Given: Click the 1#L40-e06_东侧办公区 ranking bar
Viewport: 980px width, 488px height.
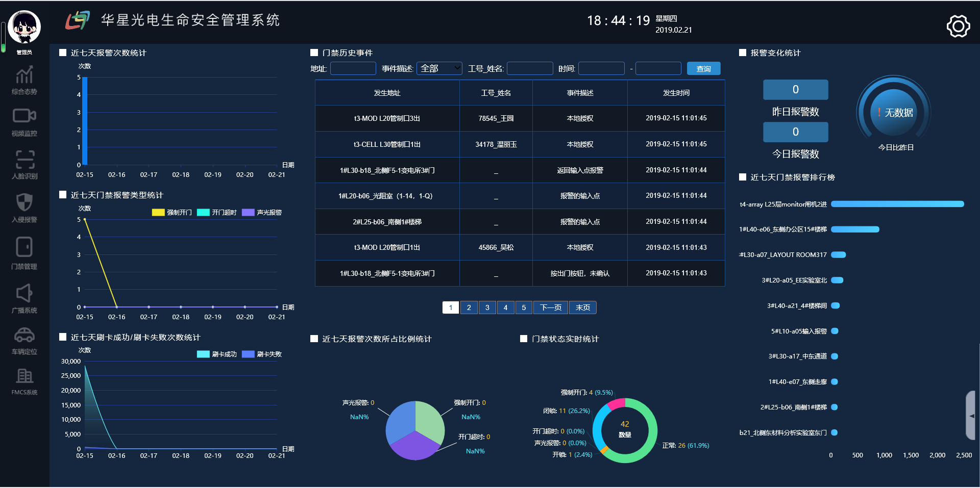Looking at the screenshot, I should (855, 229).
